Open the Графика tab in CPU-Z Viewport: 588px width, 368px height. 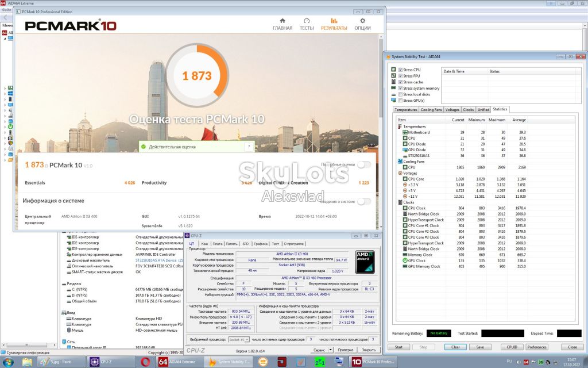click(261, 244)
